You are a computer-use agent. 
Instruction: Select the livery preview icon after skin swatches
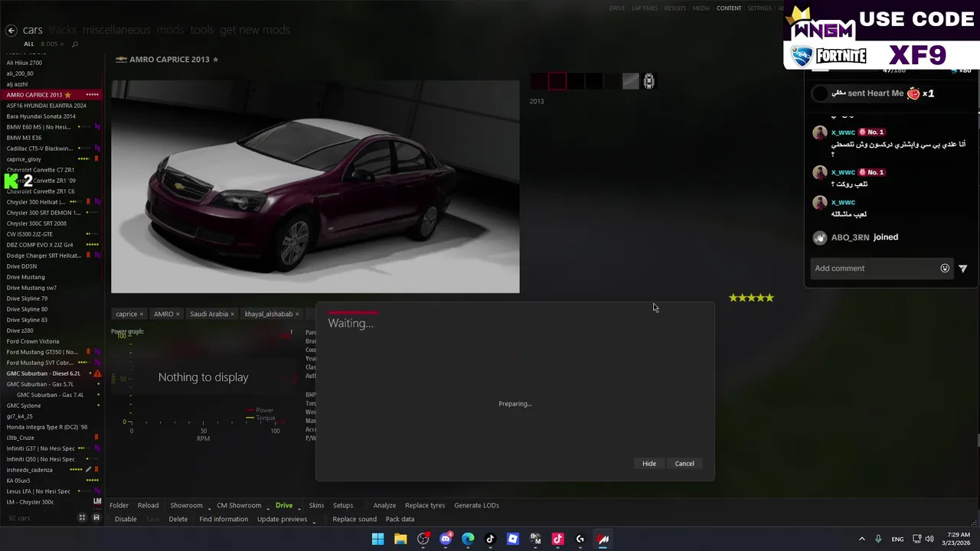pyautogui.click(x=648, y=81)
